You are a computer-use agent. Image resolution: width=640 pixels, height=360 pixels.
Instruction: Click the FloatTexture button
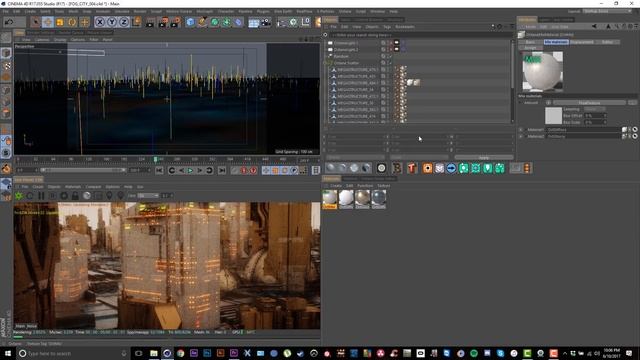point(589,102)
